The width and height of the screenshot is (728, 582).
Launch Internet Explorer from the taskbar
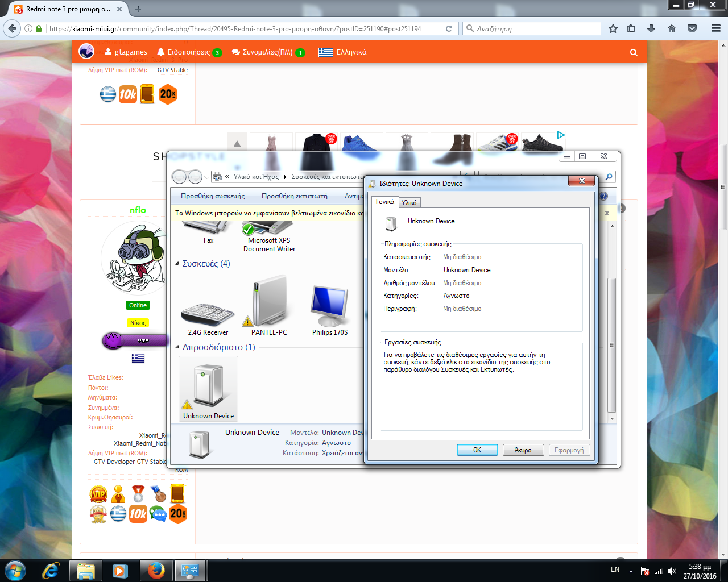(51, 571)
